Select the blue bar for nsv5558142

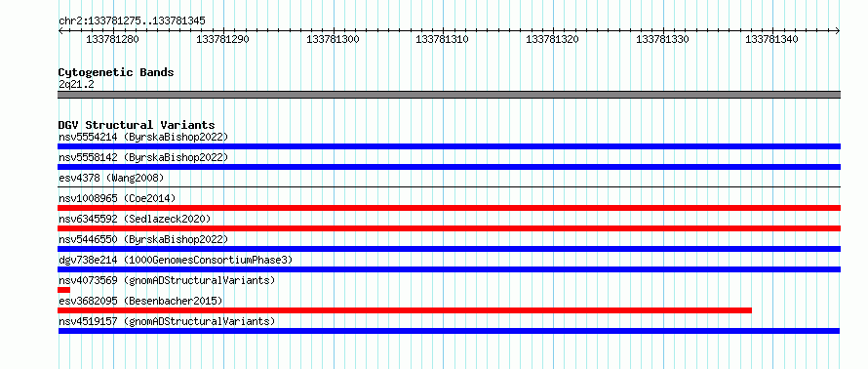(449, 167)
